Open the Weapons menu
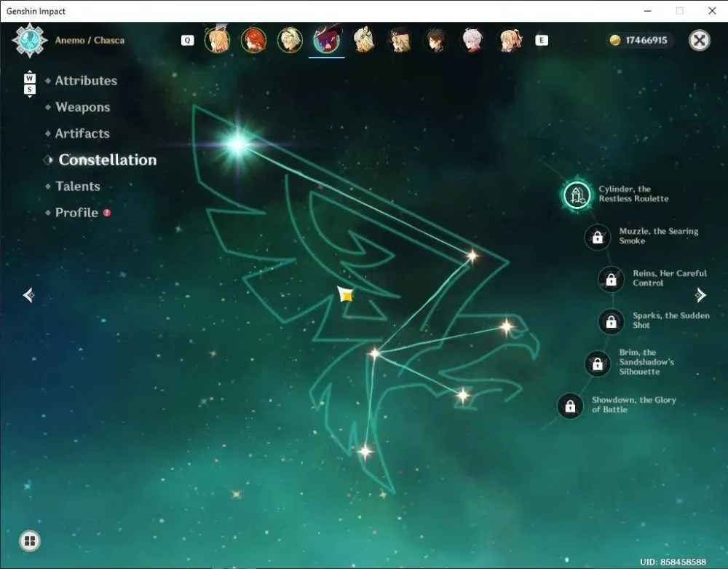 [83, 107]
